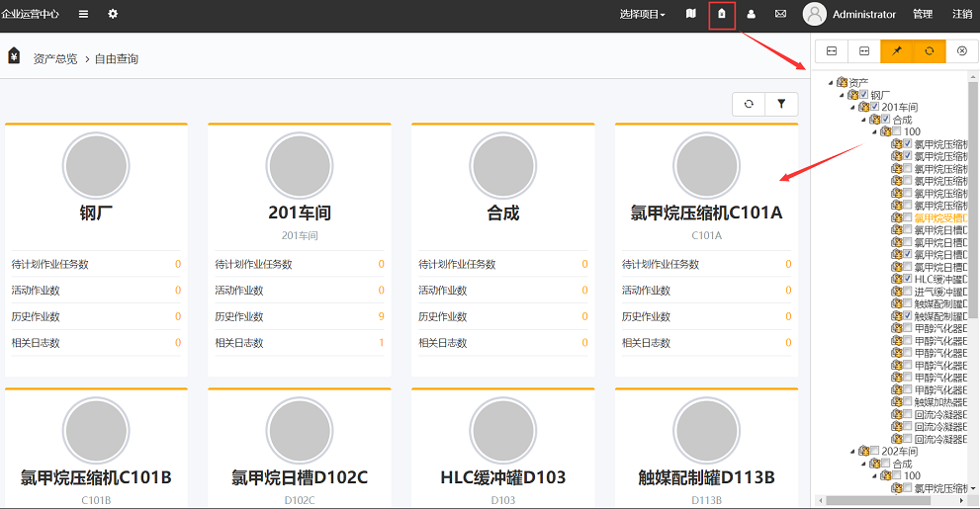Click the user profile icon
Image resolution: width=980 pixels, height=509 pixels.
(752, 15)
